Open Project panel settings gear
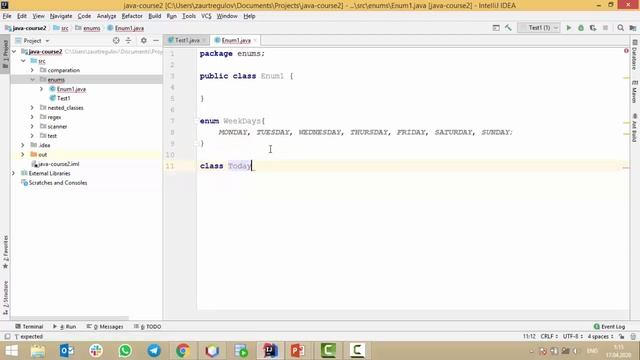The image size is (640, 360). pyautogui.click(x=144, y=40)
